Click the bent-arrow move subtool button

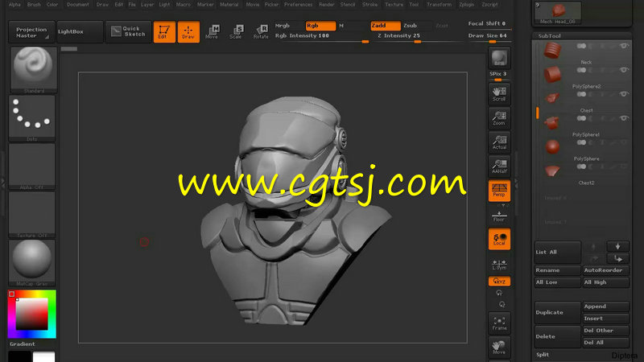617,258
